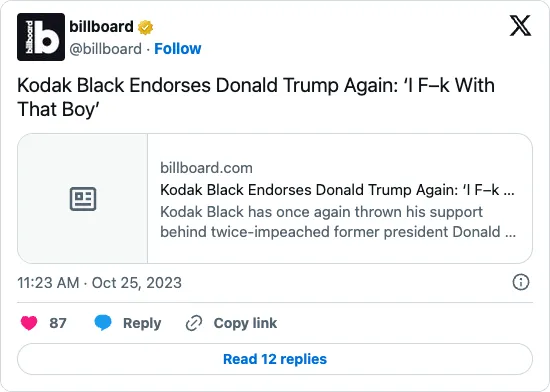550x392 pixels.
Task: Open the X logo icon
Action: tap(520, 26)
